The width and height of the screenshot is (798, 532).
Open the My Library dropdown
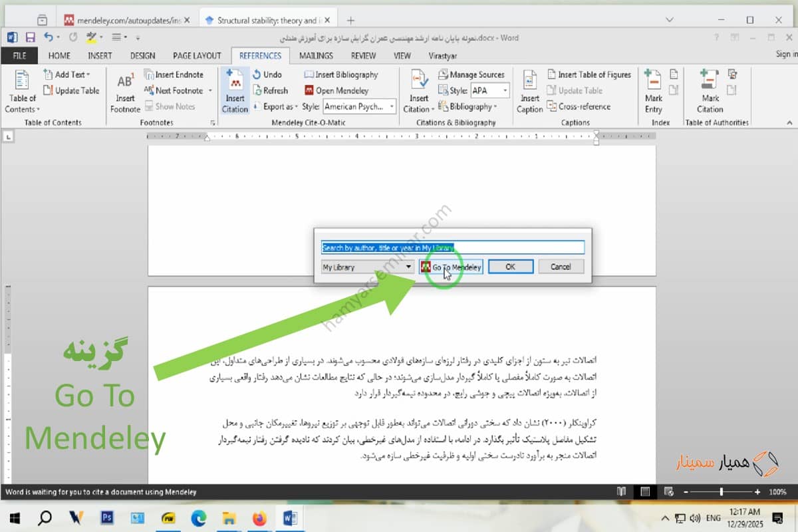pyautogui.click(x=368, y=267)
